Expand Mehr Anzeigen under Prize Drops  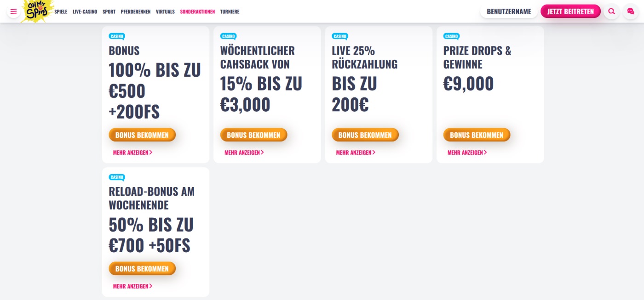467,153
